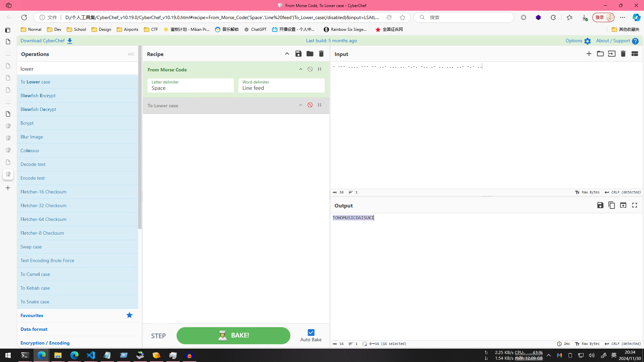Add a new input tab

(x=589, y=54)
